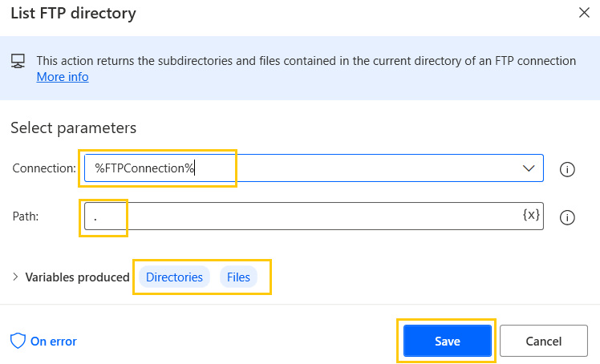Click the Connection: label

tap(44, 168)
